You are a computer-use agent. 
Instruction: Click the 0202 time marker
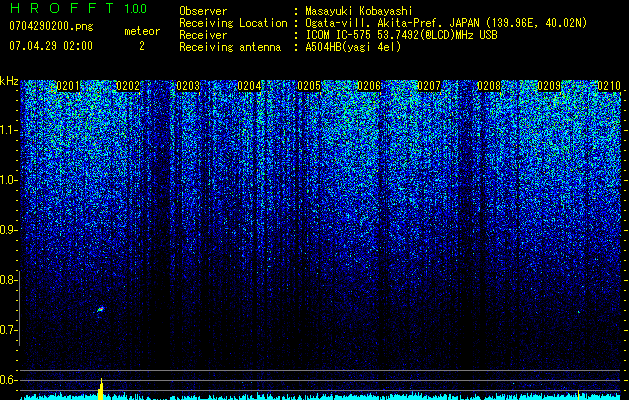tap(128, 86)
